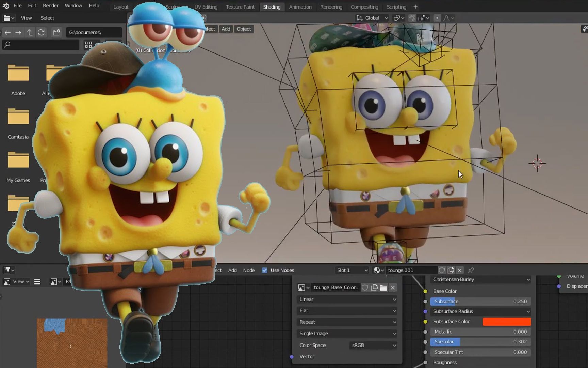
Task: Open the file browser editor type dropdown
Action: [9, 18]
